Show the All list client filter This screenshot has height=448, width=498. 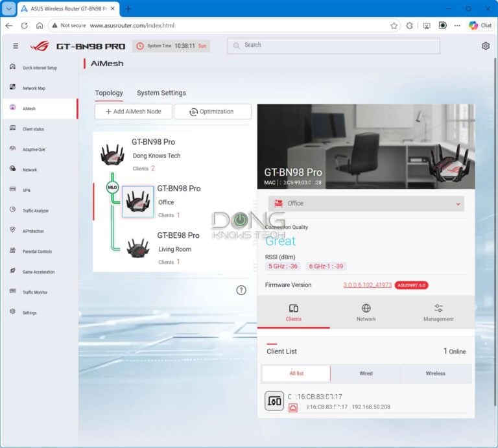point(296,373)
